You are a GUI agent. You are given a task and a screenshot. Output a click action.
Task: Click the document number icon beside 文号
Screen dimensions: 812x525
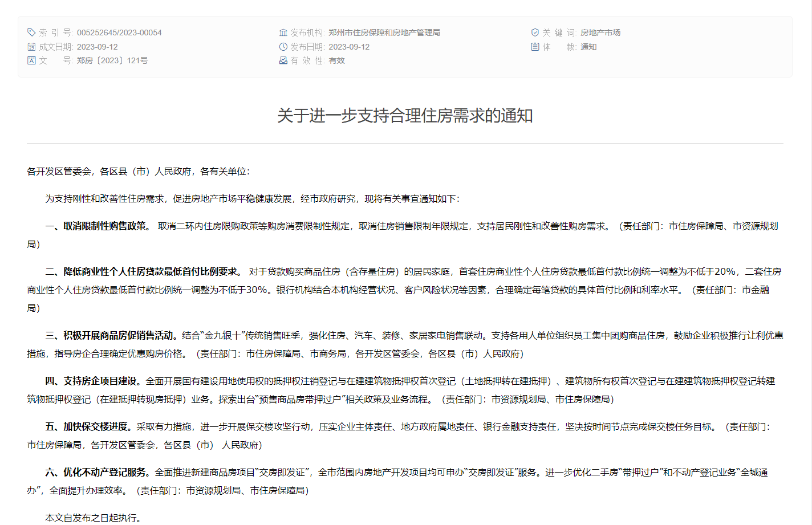pyautogui.click(x=31, y=60)
